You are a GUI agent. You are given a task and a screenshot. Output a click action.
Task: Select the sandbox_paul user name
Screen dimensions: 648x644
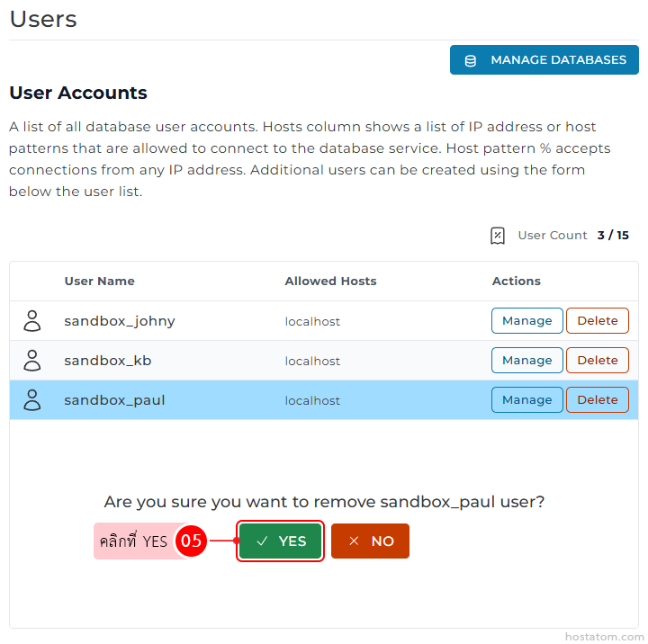point(114,400)
